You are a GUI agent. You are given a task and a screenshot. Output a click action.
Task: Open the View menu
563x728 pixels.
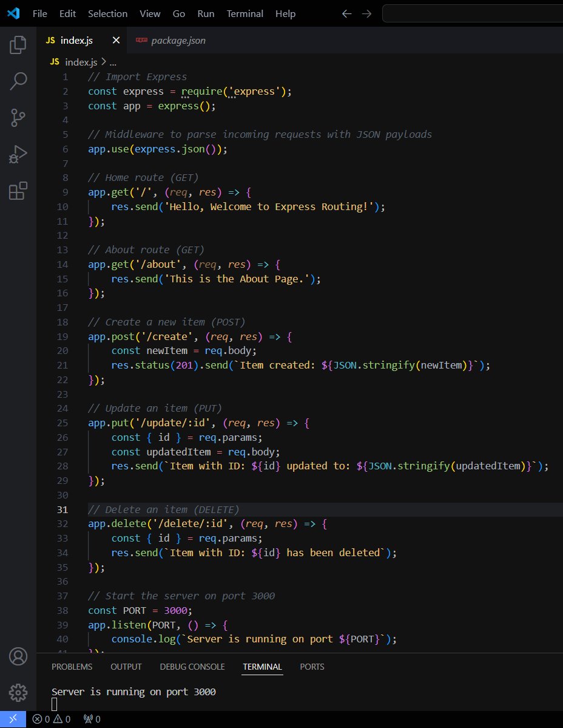click(x=150, y=14)
